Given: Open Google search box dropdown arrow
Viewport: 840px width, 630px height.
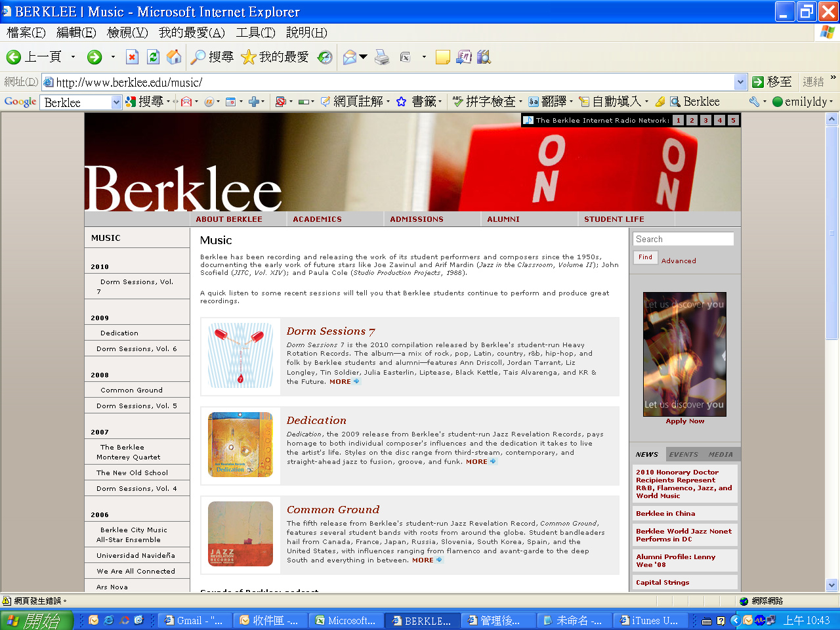Looking at the screenshot, I should (x=116, y=102).
